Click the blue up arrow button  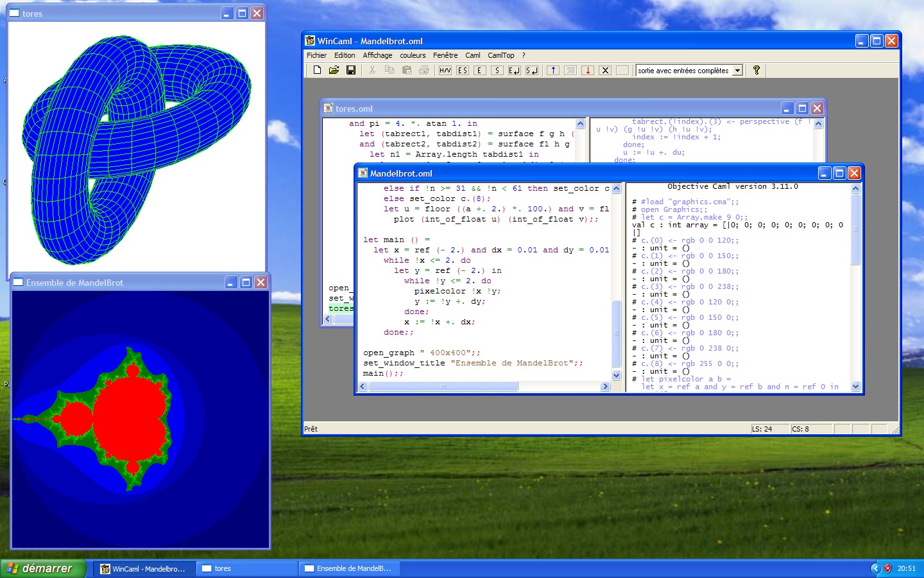(553, 70)
